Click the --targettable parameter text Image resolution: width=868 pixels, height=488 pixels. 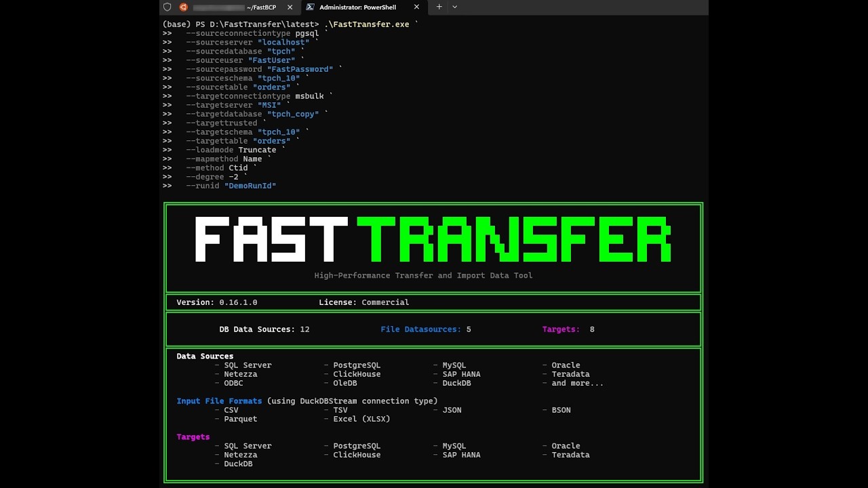217,141
